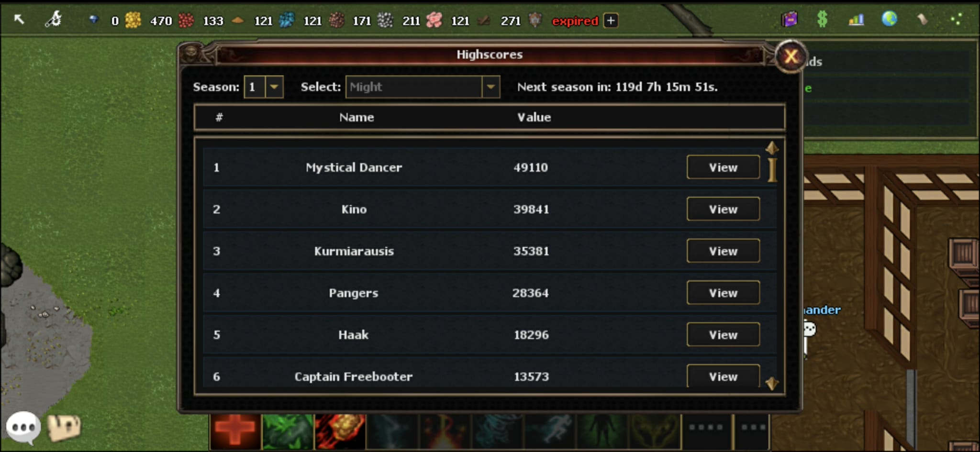Open the Select Might combo box
This screenshot has width=980, height=452.
pos(423,87)
